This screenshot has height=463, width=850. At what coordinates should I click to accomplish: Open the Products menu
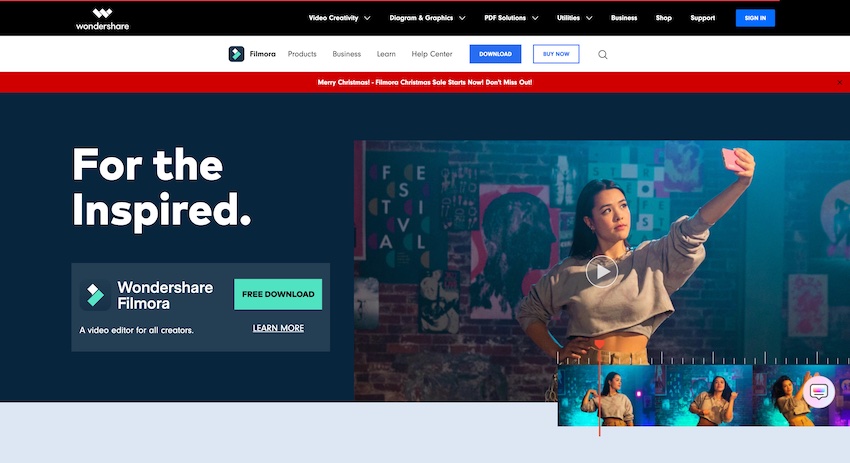pos(302,54)
